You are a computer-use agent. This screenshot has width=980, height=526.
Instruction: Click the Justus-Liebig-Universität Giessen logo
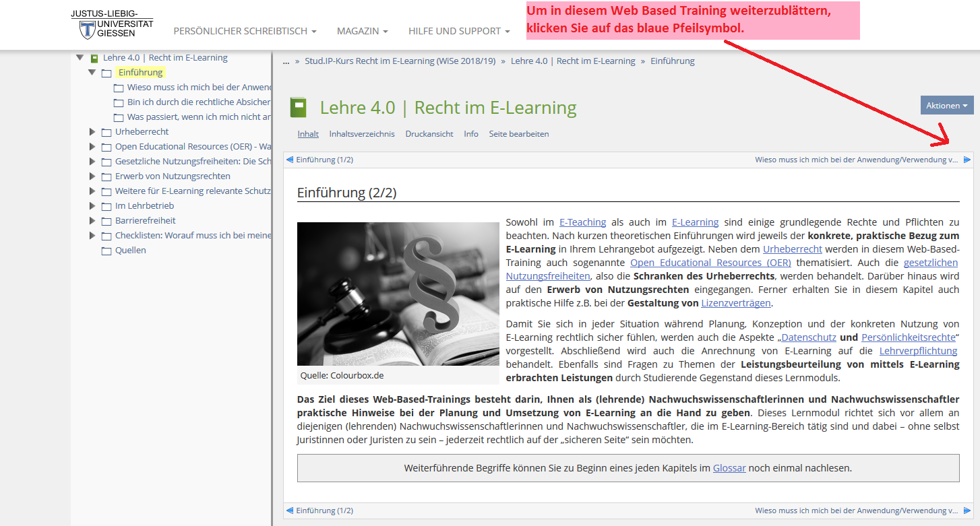[112, 25]
